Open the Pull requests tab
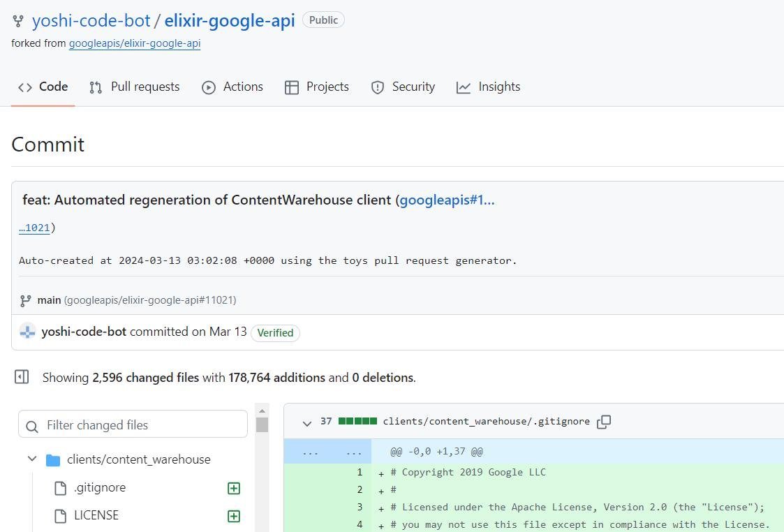The width and height of the screenshot is (784, 532). (x=135, y=87)
